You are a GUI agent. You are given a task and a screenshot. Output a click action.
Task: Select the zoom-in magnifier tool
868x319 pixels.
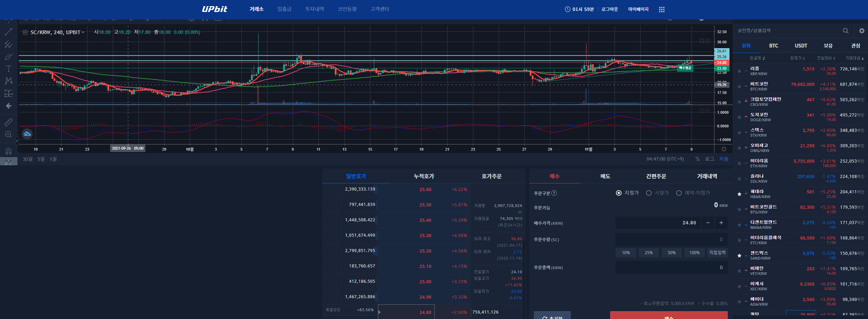click(x=9, y=135)
